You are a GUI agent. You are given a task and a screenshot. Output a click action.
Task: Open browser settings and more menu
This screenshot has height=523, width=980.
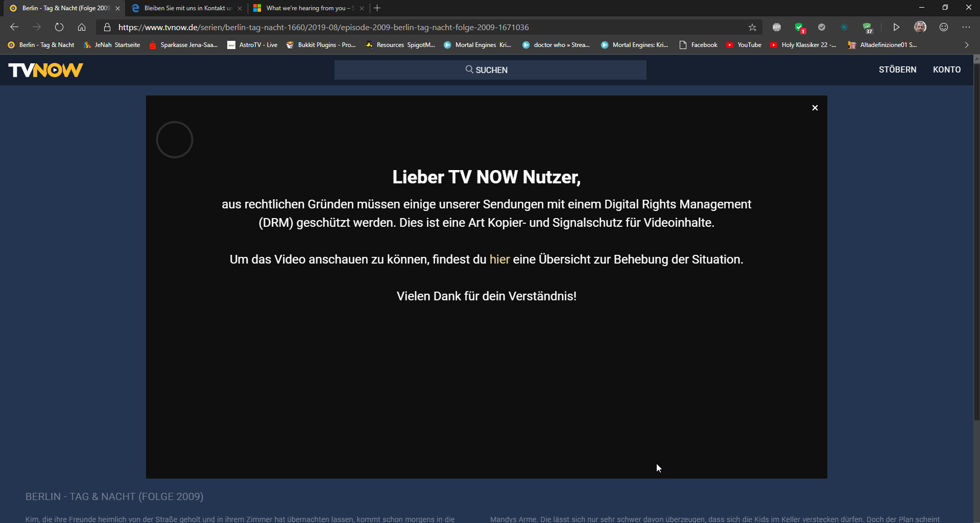click(966, 27)
